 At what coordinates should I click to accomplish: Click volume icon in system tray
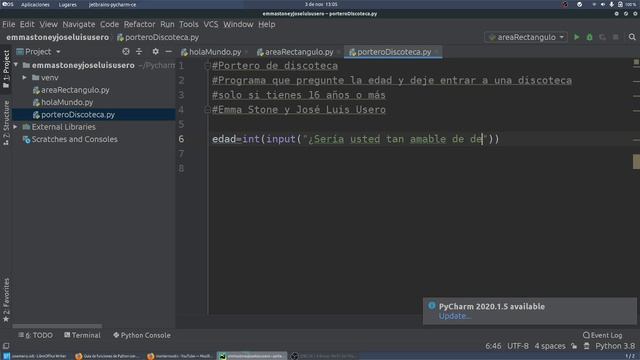[603, 4]
